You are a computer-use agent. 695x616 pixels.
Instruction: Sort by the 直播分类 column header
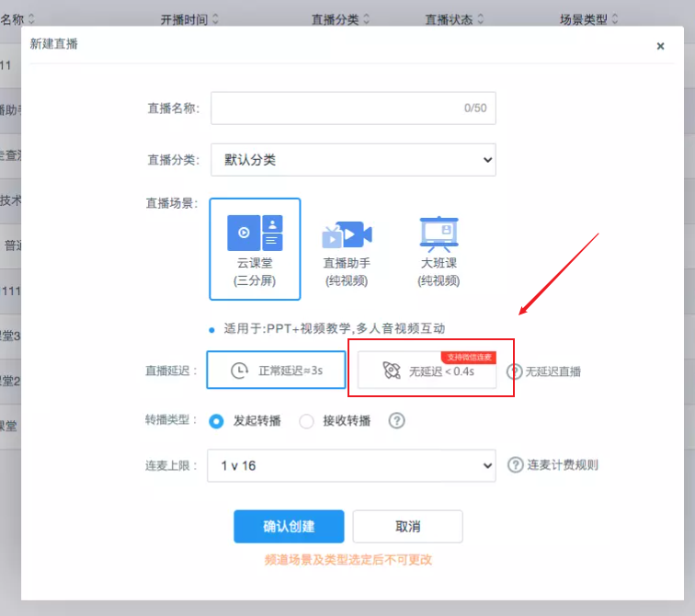340,19
